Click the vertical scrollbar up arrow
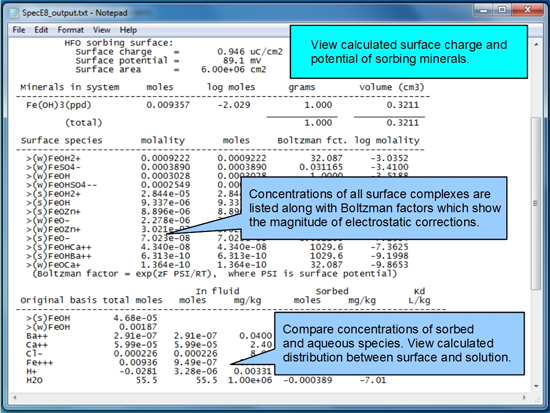 click(x=536, y=45)
